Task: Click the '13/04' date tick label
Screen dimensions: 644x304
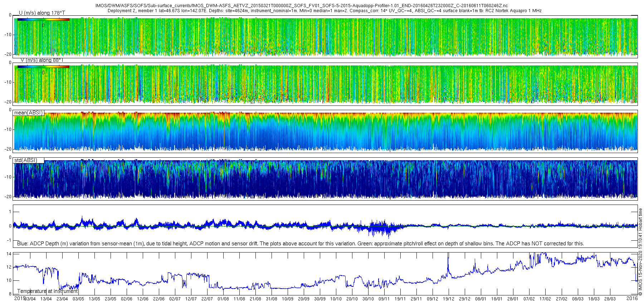Action: (46, 299)
